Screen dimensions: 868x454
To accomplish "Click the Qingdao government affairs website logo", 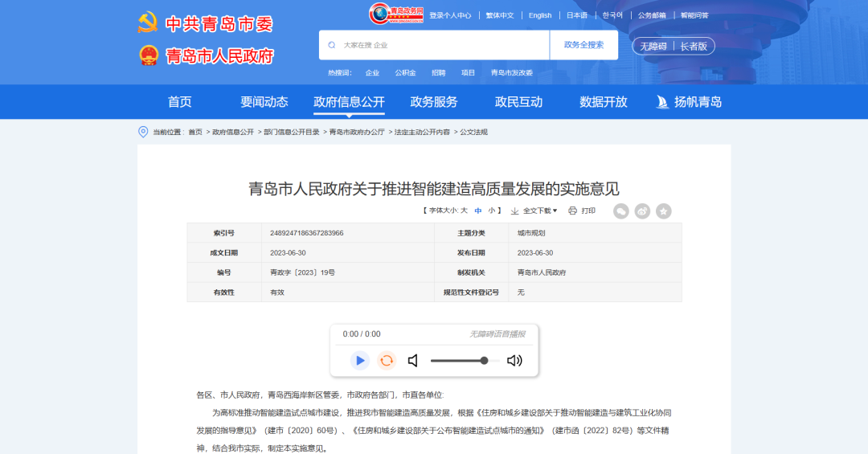I will point(396,14).
